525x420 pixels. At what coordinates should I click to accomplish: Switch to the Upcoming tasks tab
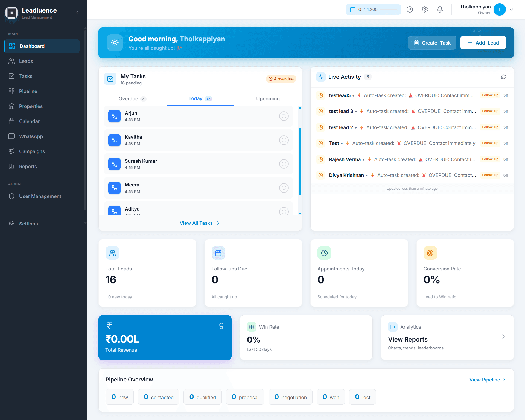point(268,99)
